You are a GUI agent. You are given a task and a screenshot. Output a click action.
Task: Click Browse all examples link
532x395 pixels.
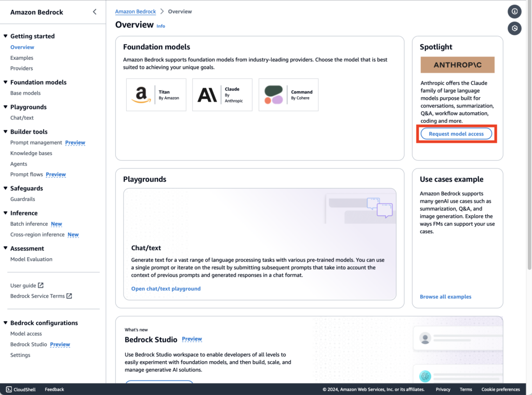click(445, 297)
